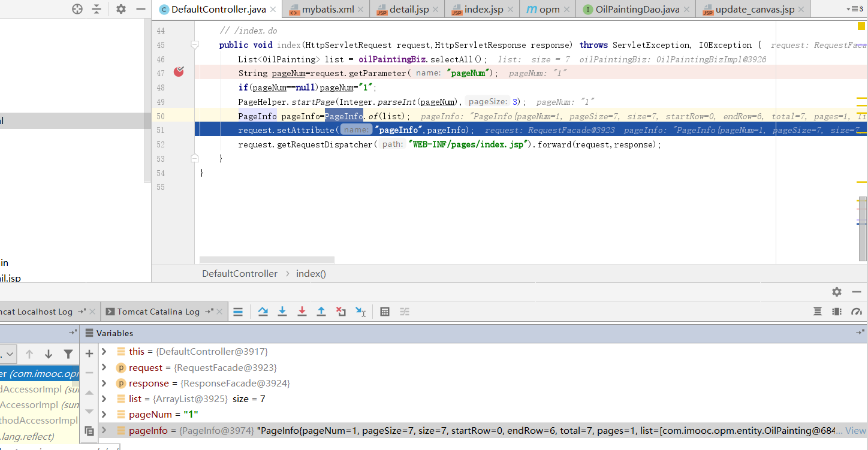
Task: Open the Evaluate Expression calculator icon
Action: pyautogui.click(x=385, y=312)
